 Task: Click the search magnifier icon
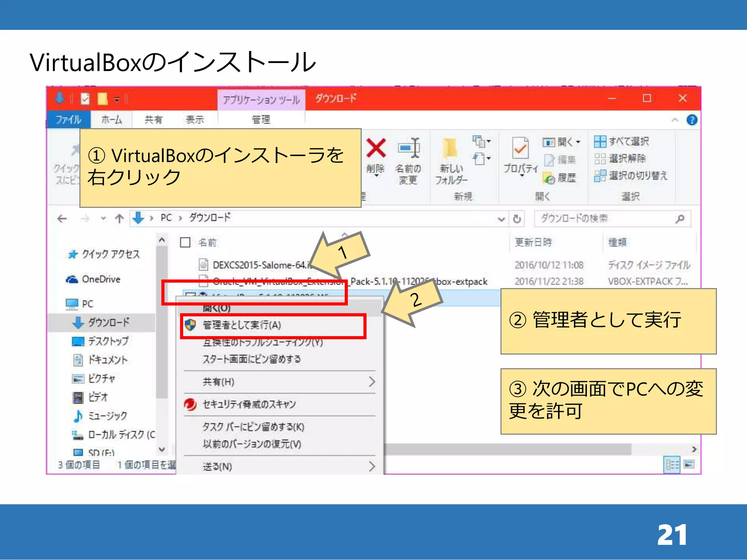point(680,219)
